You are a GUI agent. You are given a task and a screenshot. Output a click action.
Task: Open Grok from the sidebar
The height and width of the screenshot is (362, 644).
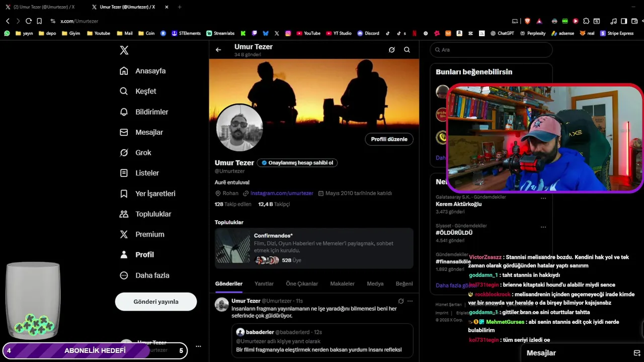coord(135,152)
